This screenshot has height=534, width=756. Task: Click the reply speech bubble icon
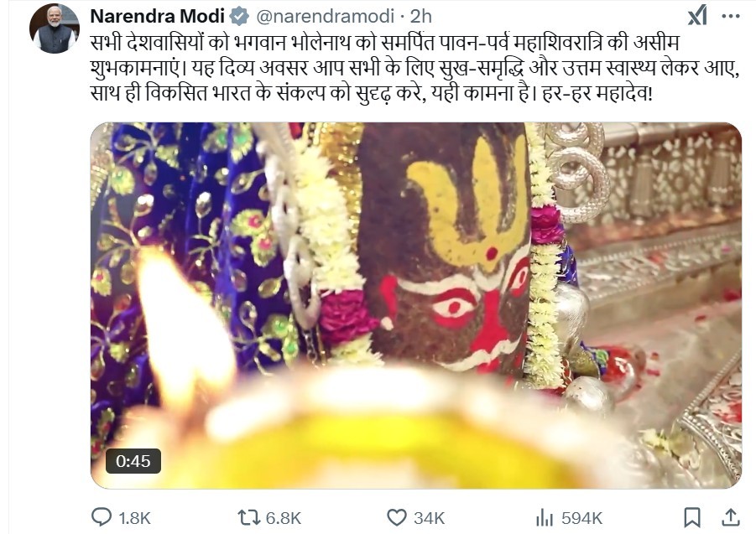coord(101,516)
